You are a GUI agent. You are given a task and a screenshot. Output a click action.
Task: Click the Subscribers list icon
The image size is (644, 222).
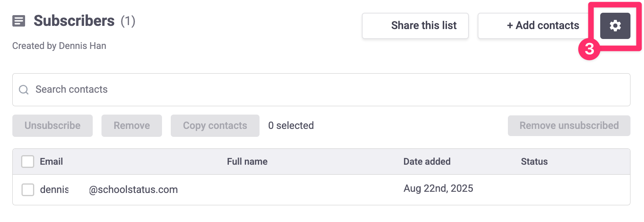click(x=19, y=21)
